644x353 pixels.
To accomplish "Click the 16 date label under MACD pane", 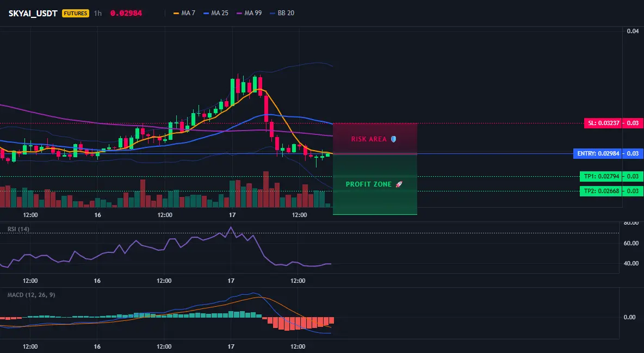I will pyautogui.click(x=97, y=346).
